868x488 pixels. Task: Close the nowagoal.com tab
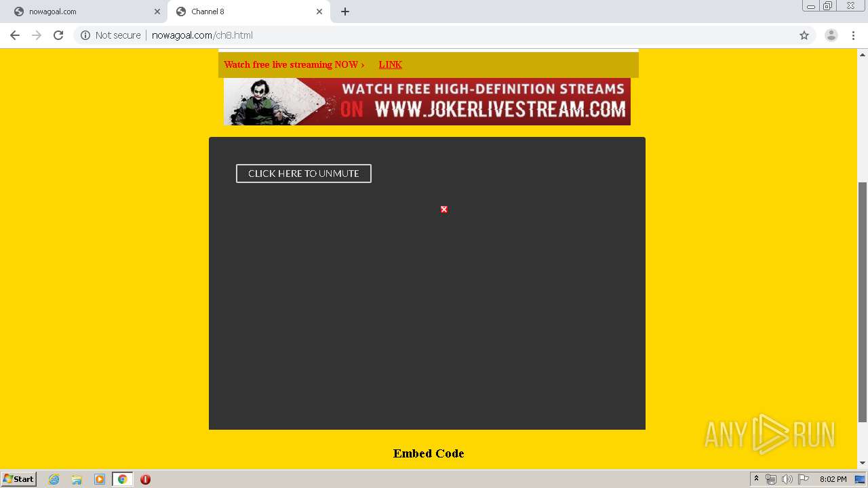pos(157,12)
